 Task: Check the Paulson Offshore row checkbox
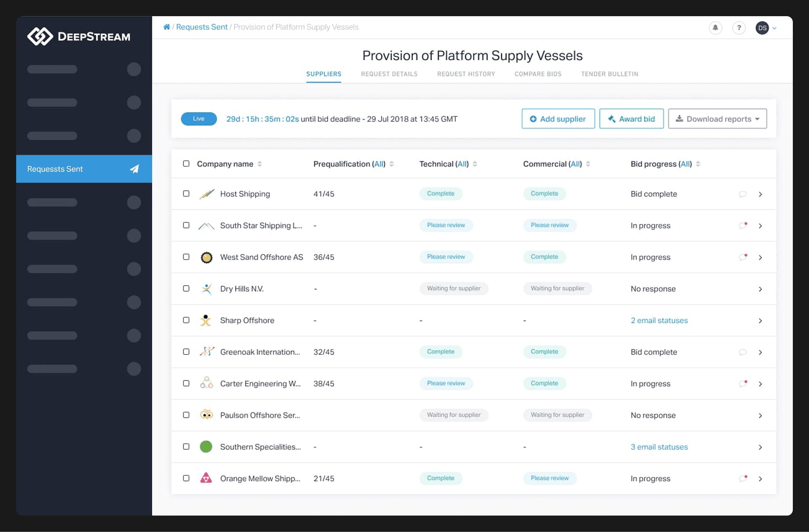186,415
